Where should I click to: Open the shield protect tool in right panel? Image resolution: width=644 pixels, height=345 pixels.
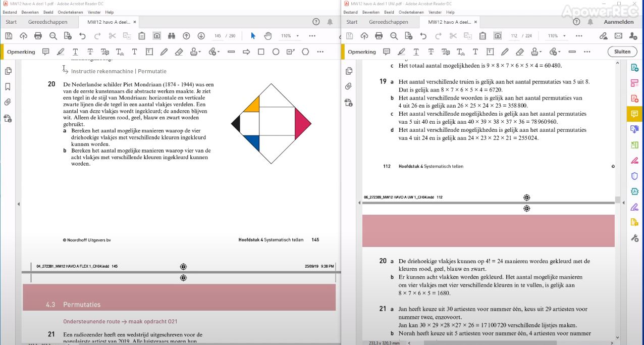click(634, 176)
